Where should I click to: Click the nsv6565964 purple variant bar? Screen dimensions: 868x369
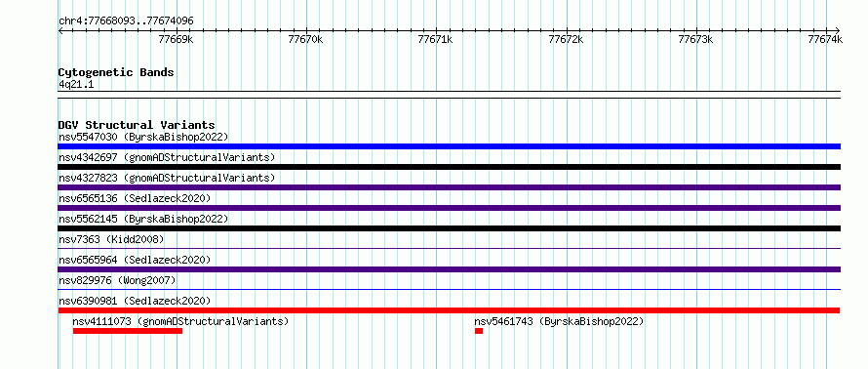(449, 269)
